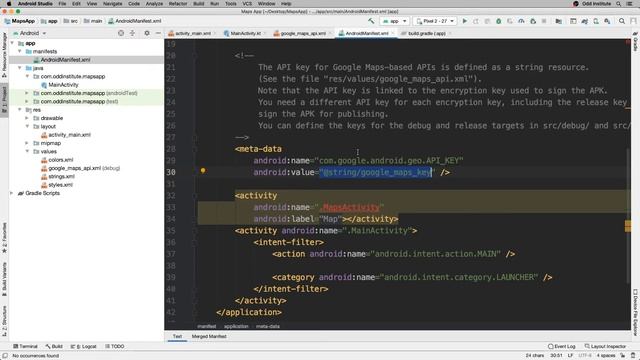Click the macOS Spotlight search icon
Screen dimensions: 640x360
click(x=618, y=4)
